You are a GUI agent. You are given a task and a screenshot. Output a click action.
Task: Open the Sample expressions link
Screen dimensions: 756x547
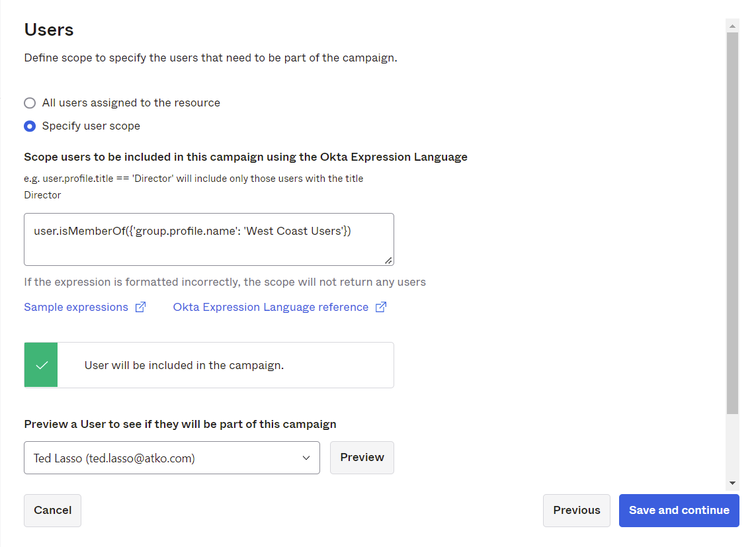click(76, 308)
